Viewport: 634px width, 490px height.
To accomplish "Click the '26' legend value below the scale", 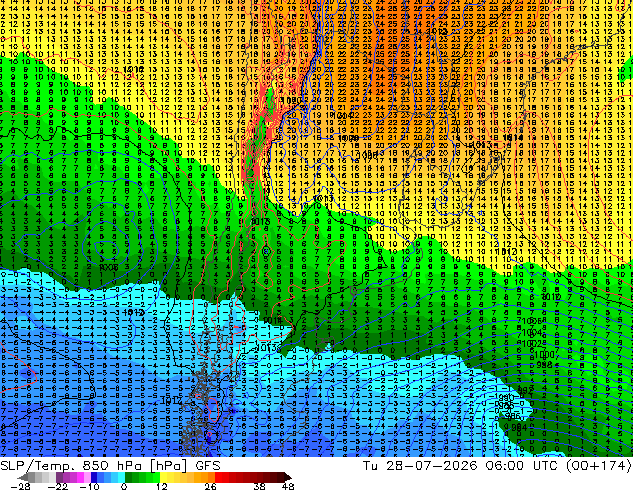I will (x=210, y=486).
